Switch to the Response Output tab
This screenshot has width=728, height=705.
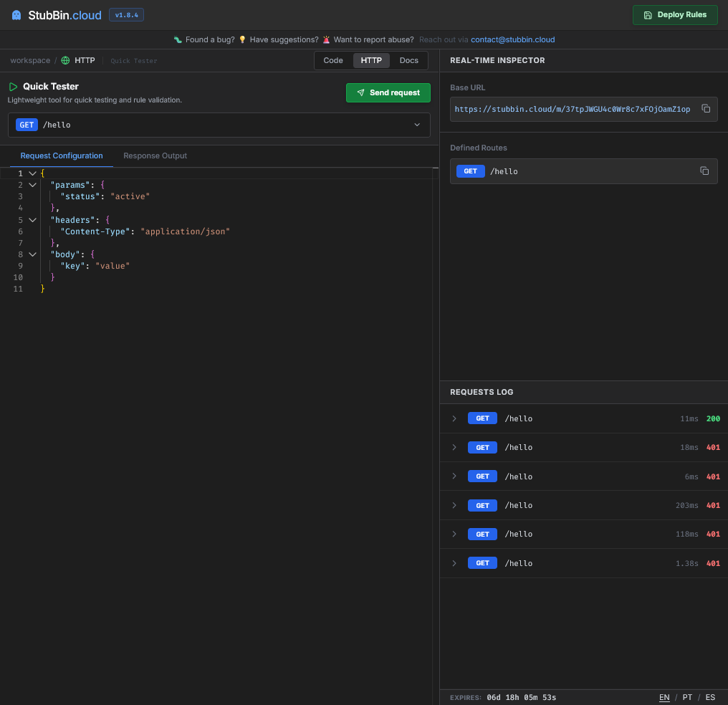155,156
